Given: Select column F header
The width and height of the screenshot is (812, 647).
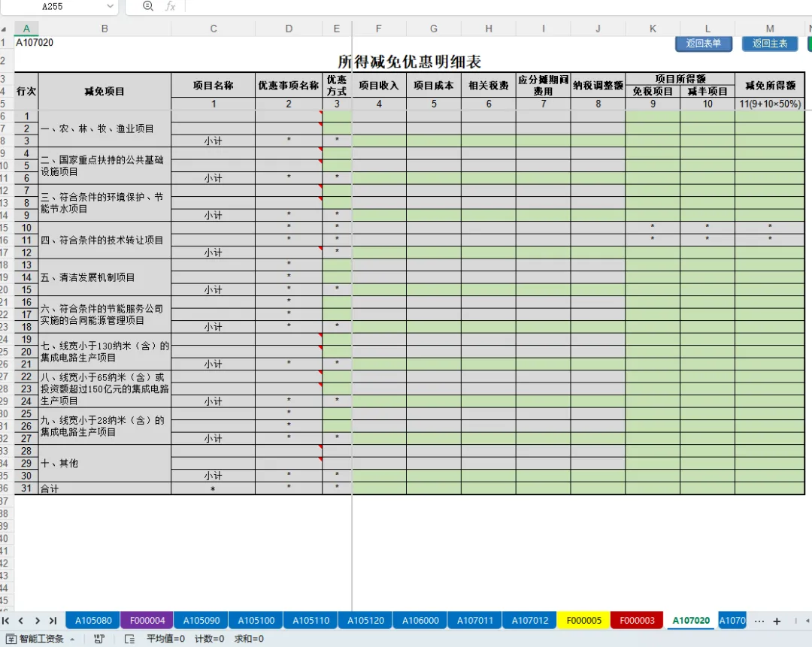Looking at the screenshot, I should (x=378, y=29).
